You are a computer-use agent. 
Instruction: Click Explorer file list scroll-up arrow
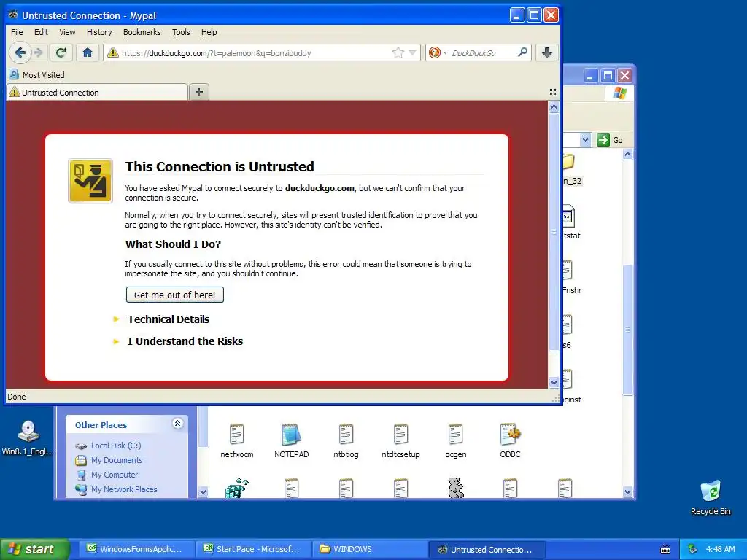tap(628, 155)
